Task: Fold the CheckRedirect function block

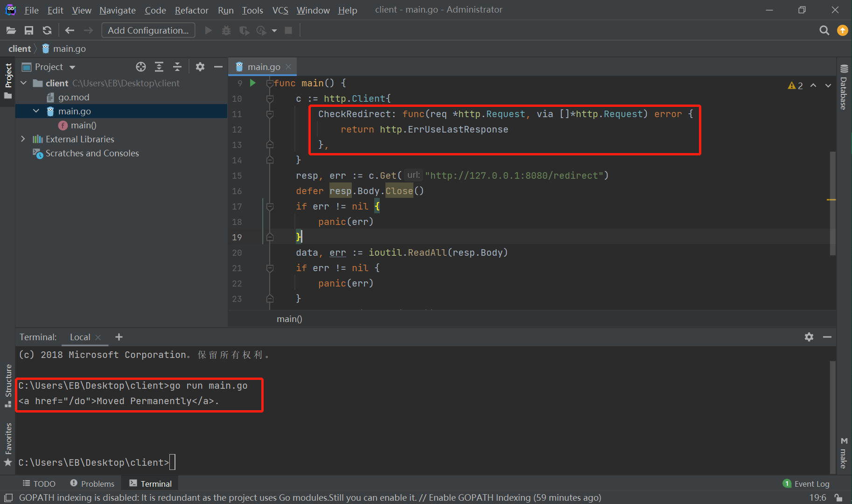Action: tap(270, 114)
